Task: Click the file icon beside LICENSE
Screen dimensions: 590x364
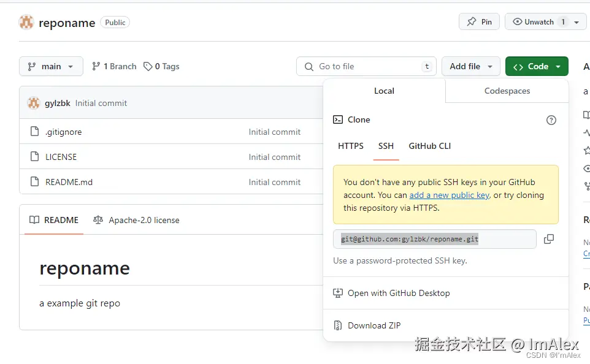Action: point(34,156)
